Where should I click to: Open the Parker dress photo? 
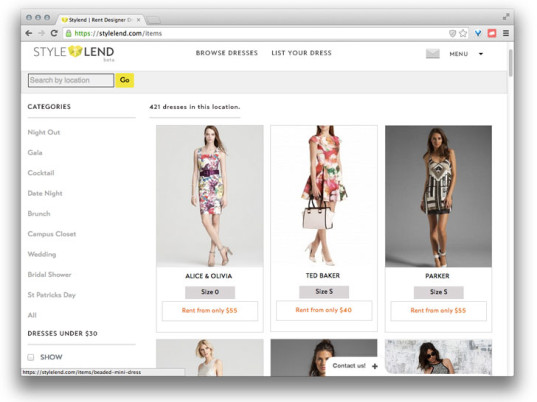pos(438,196)
